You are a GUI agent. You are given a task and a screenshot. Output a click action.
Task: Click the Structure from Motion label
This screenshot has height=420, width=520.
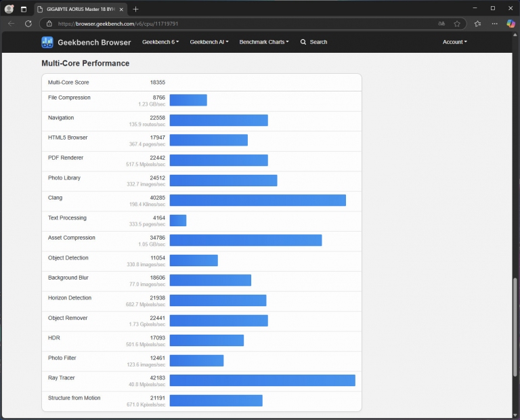click(74, 398)
